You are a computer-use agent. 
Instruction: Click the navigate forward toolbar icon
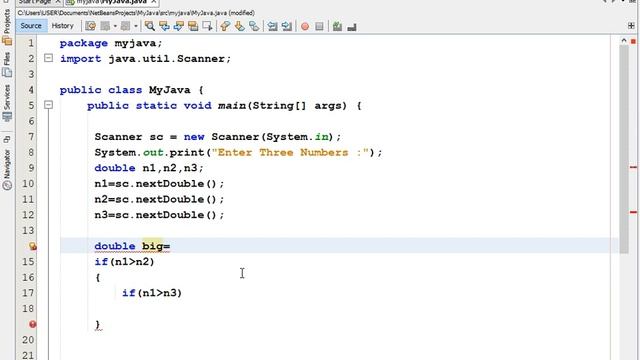coord(125,27)
